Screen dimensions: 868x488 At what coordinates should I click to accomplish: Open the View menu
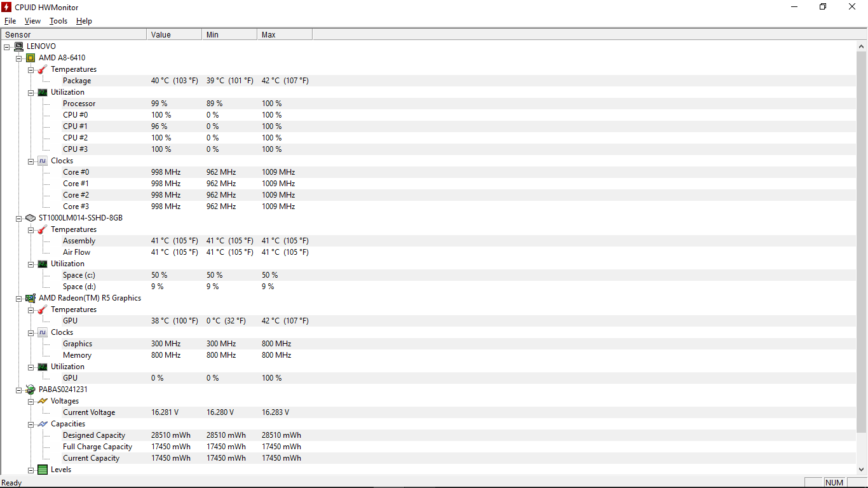pyautogui.click(x=32, y=21)
